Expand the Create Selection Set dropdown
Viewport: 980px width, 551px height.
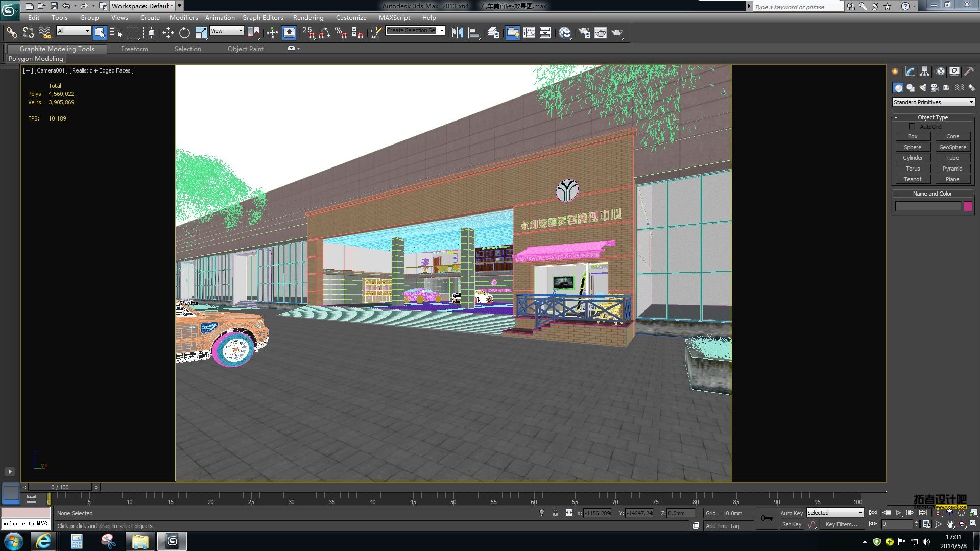point(442,31)
